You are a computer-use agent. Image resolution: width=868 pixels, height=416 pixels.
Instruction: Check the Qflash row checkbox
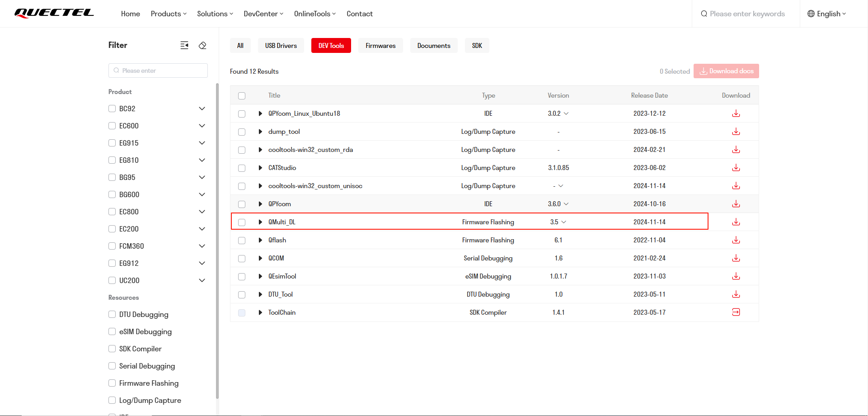point(242,241)
